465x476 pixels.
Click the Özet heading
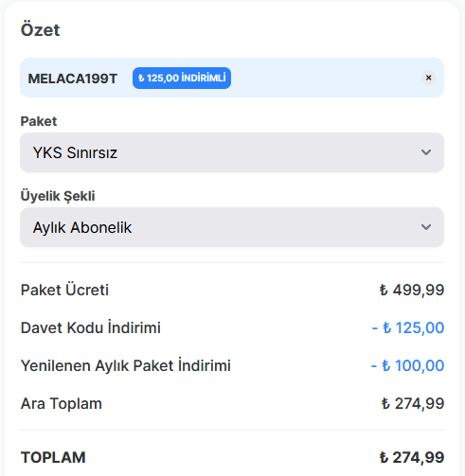(40, 30)
